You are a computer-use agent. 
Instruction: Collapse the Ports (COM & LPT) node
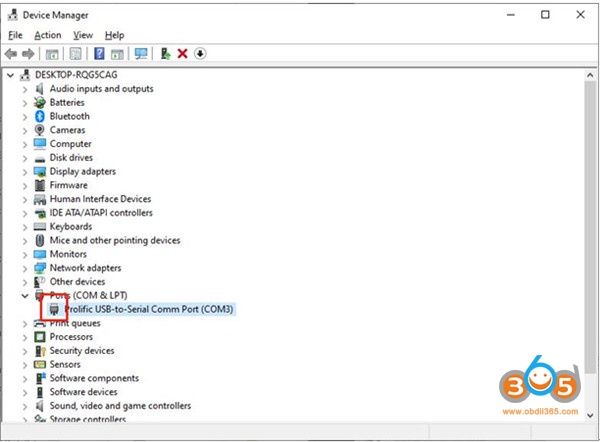pos(26,296)
